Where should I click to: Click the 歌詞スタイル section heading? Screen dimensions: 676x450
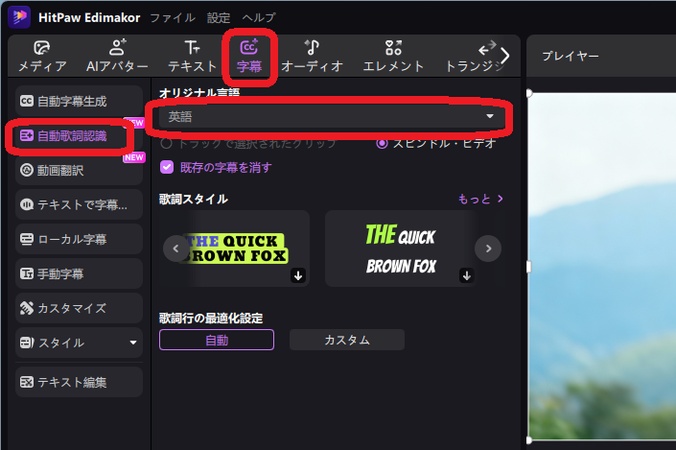click(x=194, y=199)
